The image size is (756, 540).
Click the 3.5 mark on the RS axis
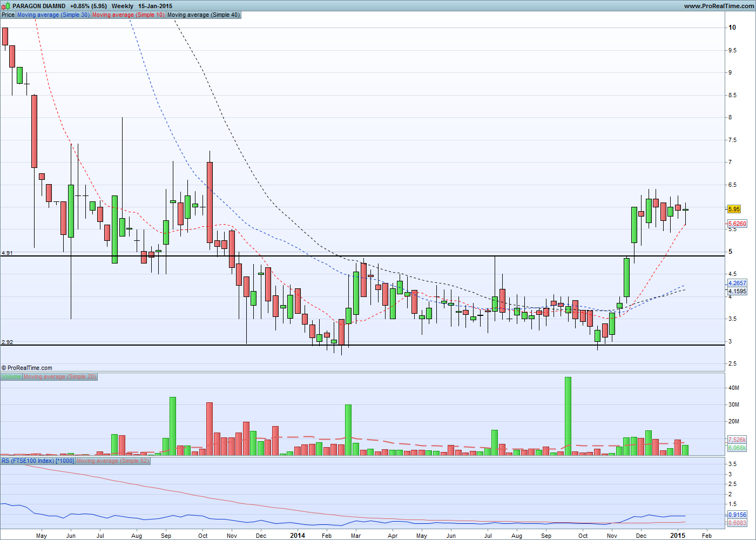coord(733,464)
